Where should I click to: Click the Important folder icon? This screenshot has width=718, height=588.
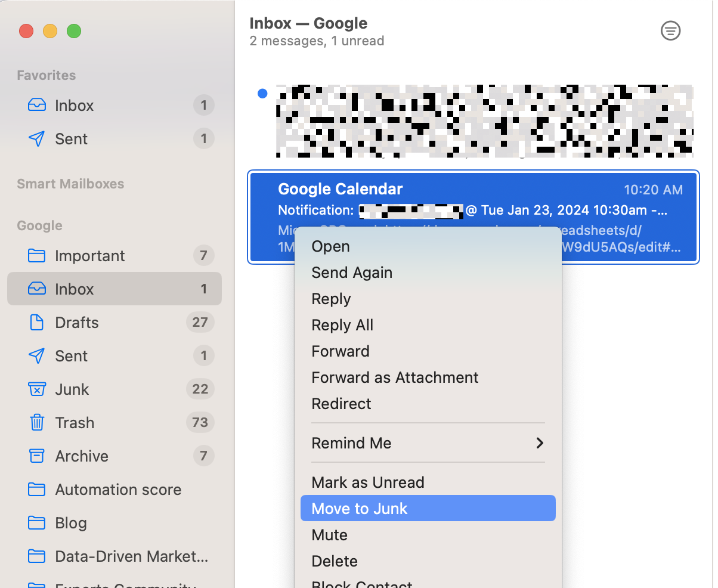click(36, 256)
